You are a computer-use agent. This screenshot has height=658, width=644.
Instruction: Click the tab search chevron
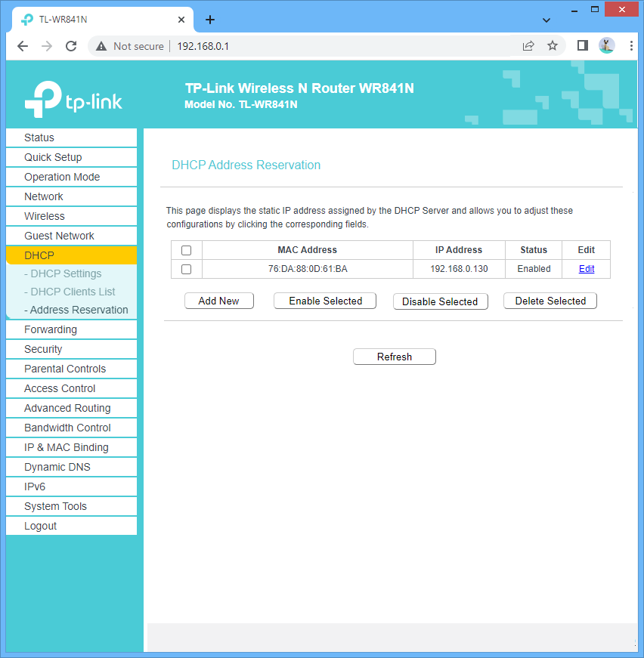click(546, 20)
